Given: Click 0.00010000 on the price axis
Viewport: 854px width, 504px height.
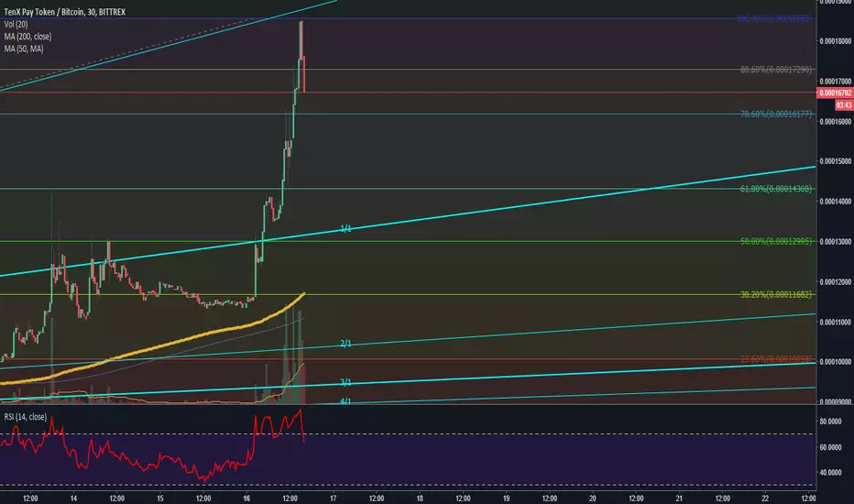Looking at the screenshot, I should pos(835,362).
